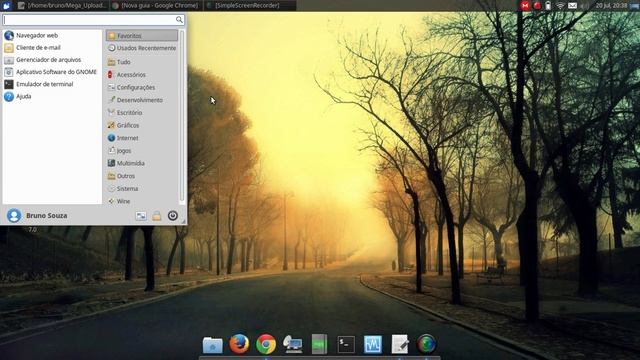Open the Wine category
Viewport: 640px width, 360px height.
(x=142, y=201)
